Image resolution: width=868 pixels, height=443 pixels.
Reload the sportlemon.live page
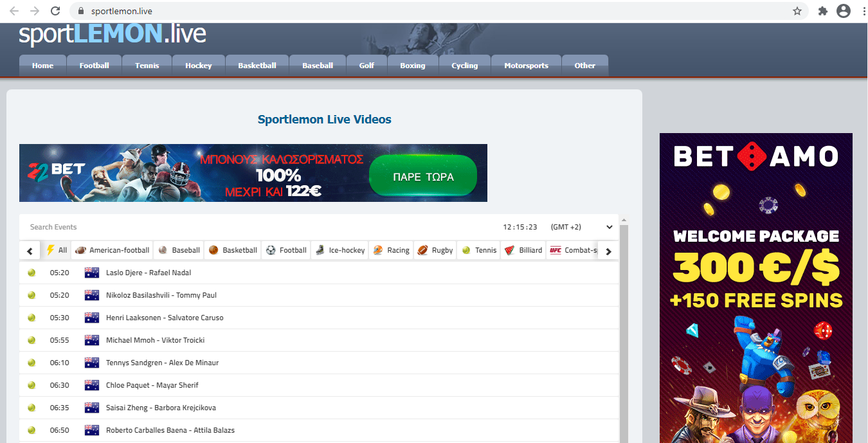tap(55, 11)
